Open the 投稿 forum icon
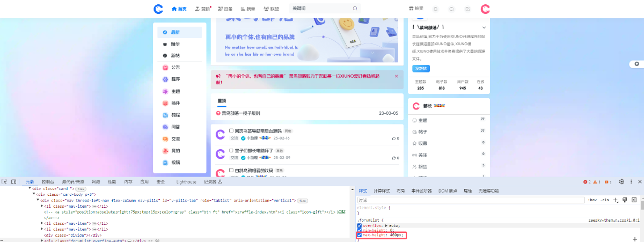This screenshot has width=644, height=242. [x=165, y=162]
